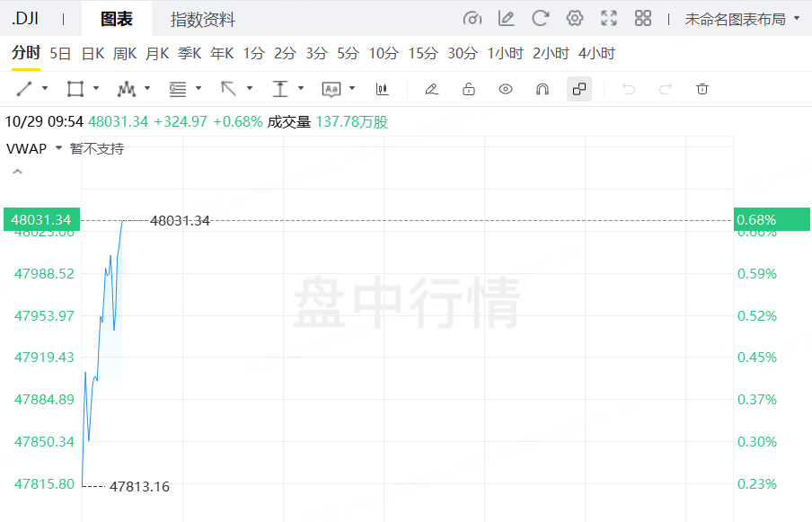Click the text annotation tool icon
812x522 pixels.
click(331, 89)
